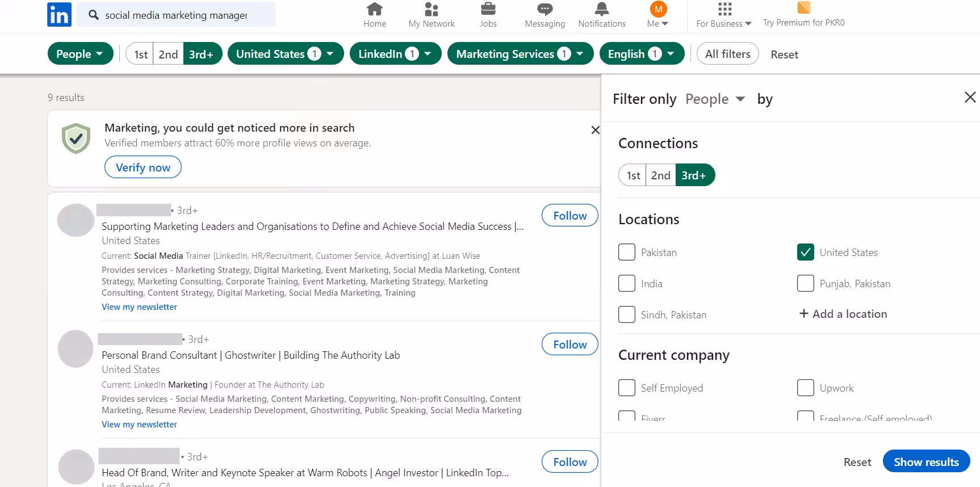Toggle 1st connections in filter panel
The height and width of the screenshot is (487, 980).
pyautogui.click(x=633, y=175)
